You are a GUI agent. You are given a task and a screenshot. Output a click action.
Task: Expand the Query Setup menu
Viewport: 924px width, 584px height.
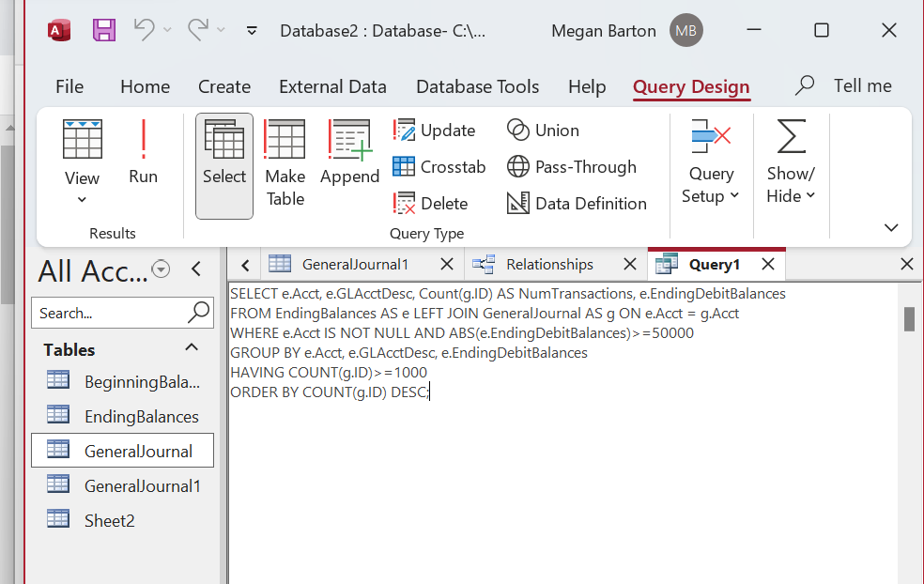[711, 164]
